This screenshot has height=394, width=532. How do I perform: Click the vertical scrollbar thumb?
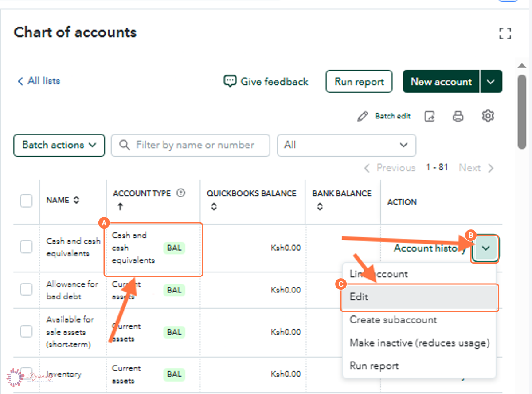tap(522, 111)
